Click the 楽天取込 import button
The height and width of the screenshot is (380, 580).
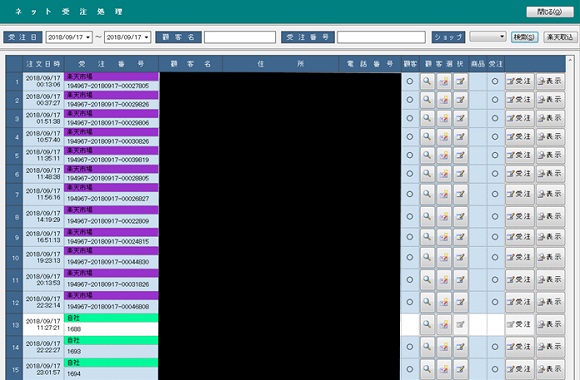pos(560,37)
